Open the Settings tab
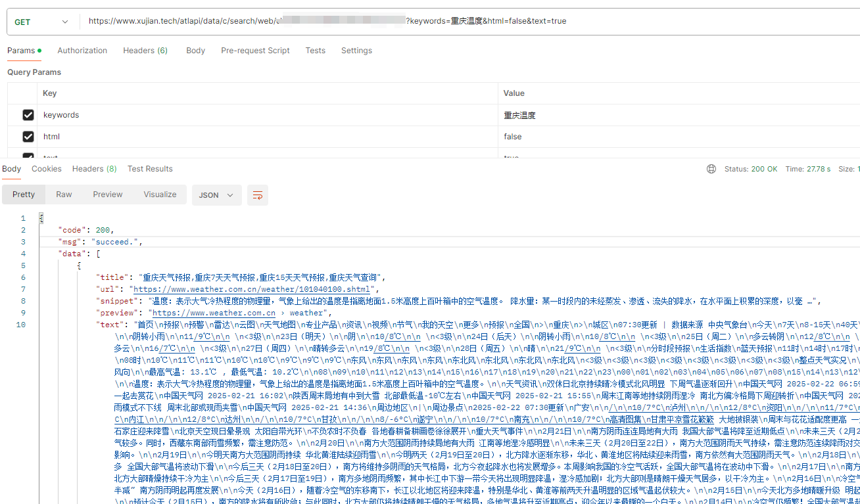The height and width of the screenshot is (504, 860). (x=356, y=51)
